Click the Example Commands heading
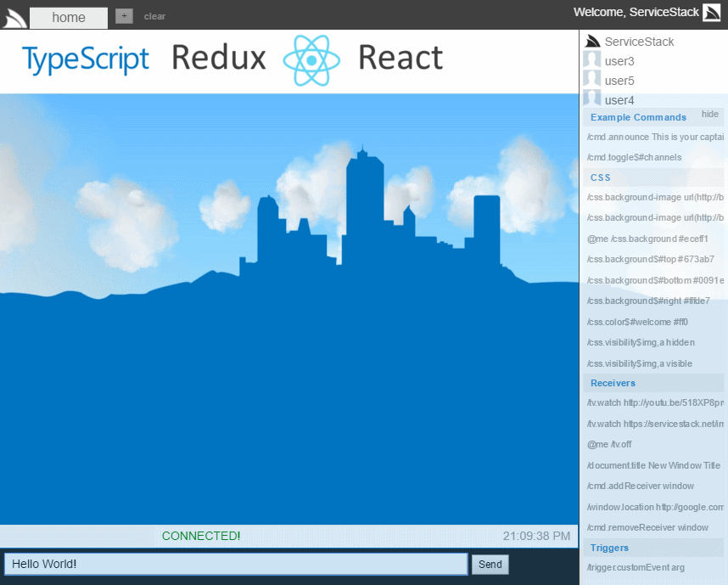 click(638, 117)
